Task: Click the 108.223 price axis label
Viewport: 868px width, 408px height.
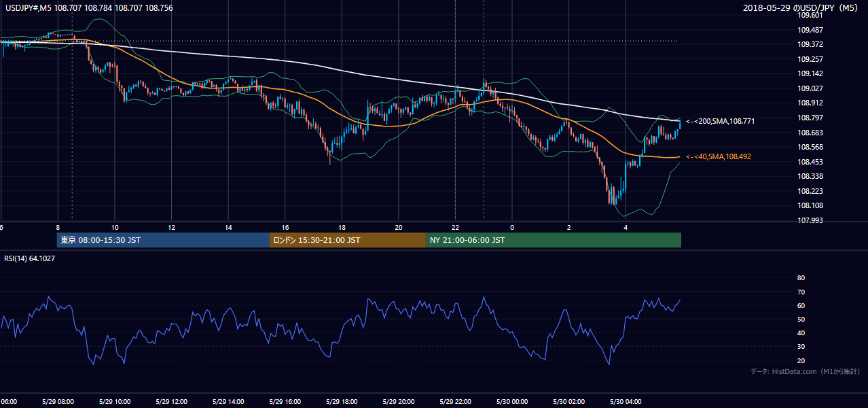Action: point(810,191)
